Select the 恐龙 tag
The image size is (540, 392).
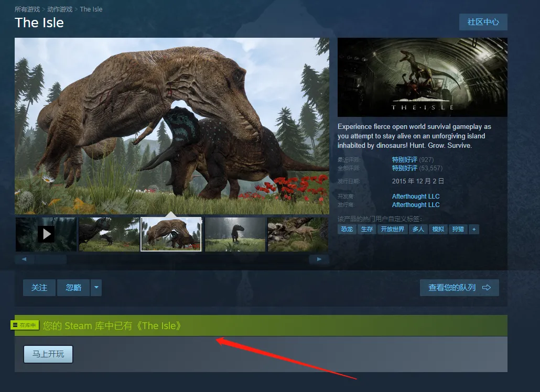(x=347, y=229)
